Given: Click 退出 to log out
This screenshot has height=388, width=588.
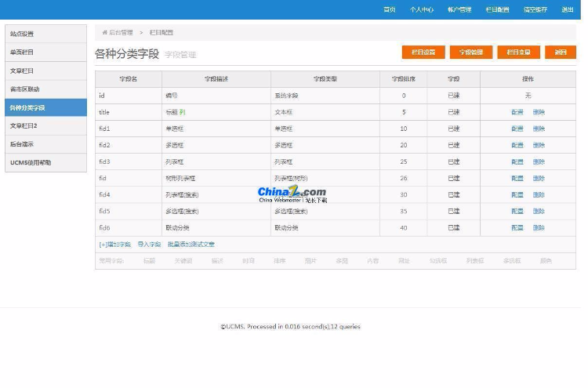Looking at the screenshot, I should point(567,9).
